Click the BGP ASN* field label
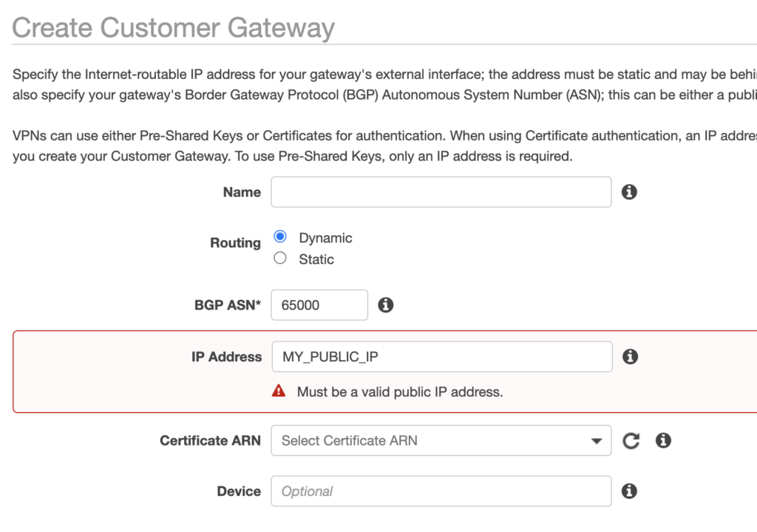757x532 pixels. pos(228,305)
